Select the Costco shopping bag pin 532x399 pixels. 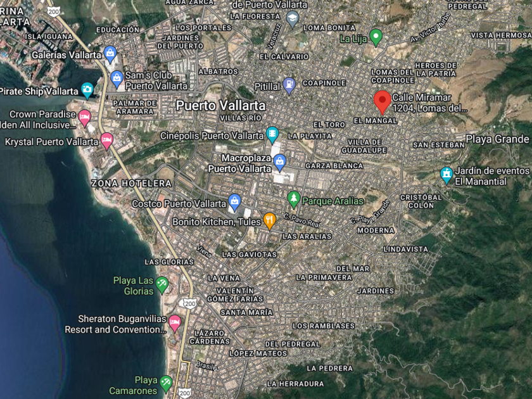click(234, 203)
